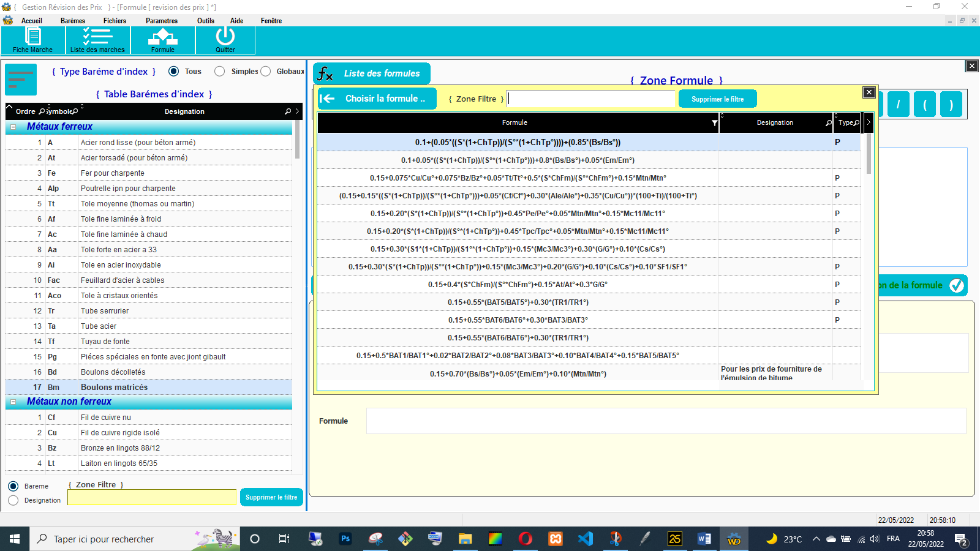980x551 pixels.
Task: Select the Simples radio button
Action: (x=220, y=72)
